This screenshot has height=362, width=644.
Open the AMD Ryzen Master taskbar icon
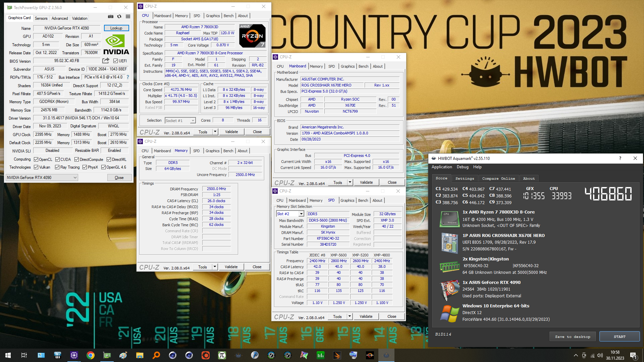(370, 355)
